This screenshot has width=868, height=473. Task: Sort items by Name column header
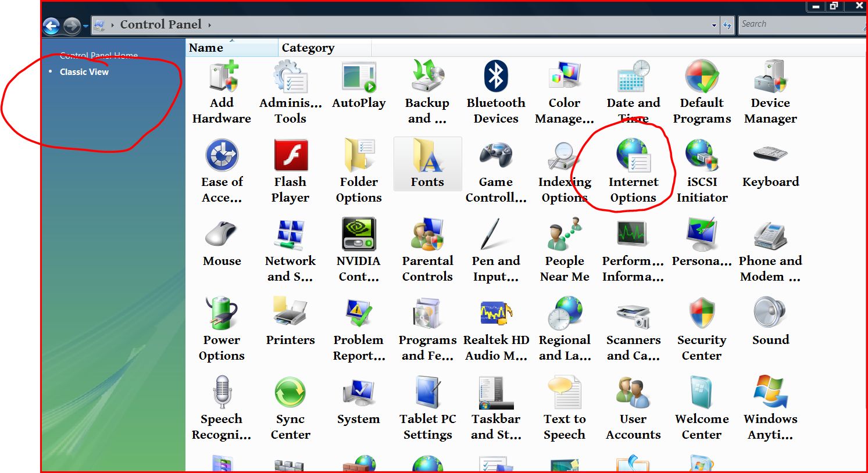232,48
